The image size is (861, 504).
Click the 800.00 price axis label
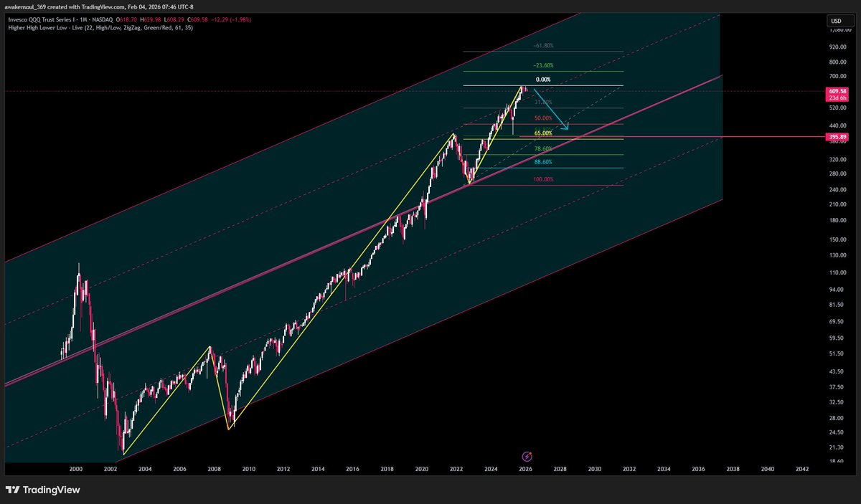pos(838,62)
